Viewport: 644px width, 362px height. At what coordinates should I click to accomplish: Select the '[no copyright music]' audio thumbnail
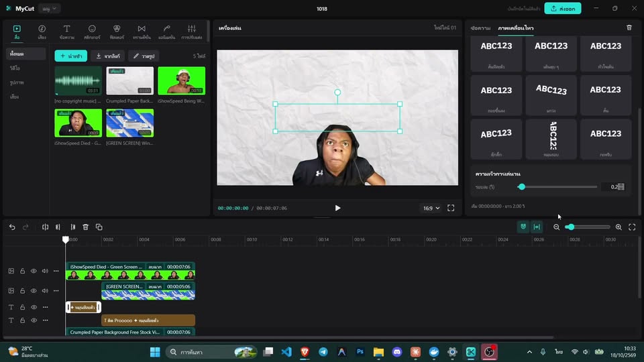click(78, 81)
